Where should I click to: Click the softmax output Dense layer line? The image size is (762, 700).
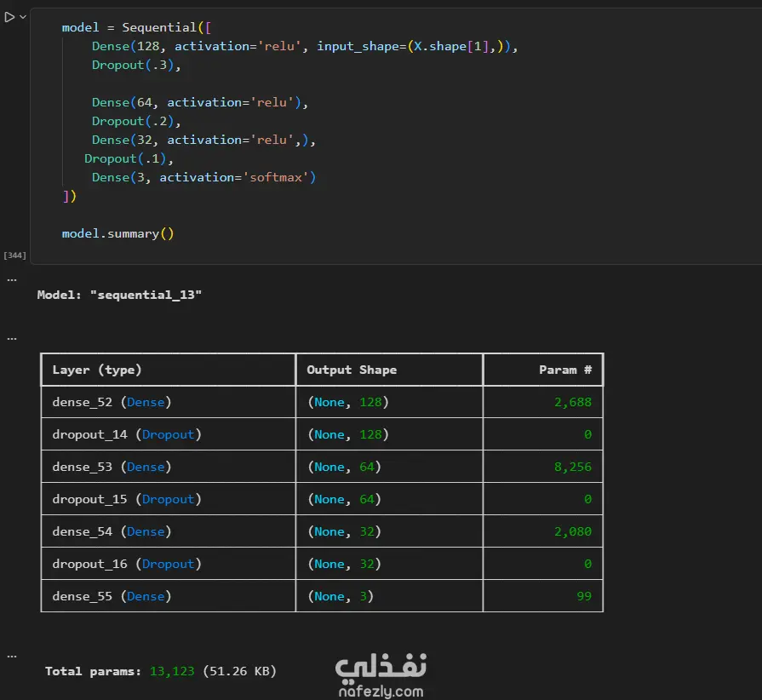pos(203,177)
